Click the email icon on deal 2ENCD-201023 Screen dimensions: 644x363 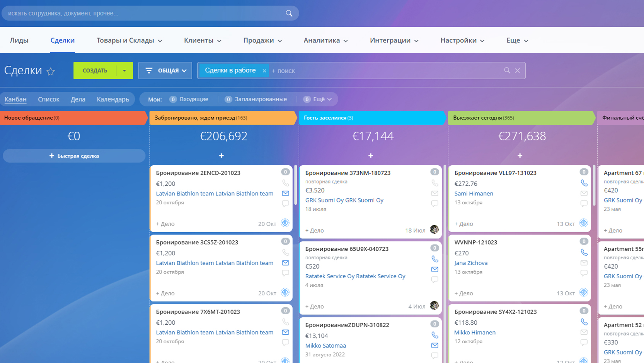pyautogui.click(x=285, y=193)
